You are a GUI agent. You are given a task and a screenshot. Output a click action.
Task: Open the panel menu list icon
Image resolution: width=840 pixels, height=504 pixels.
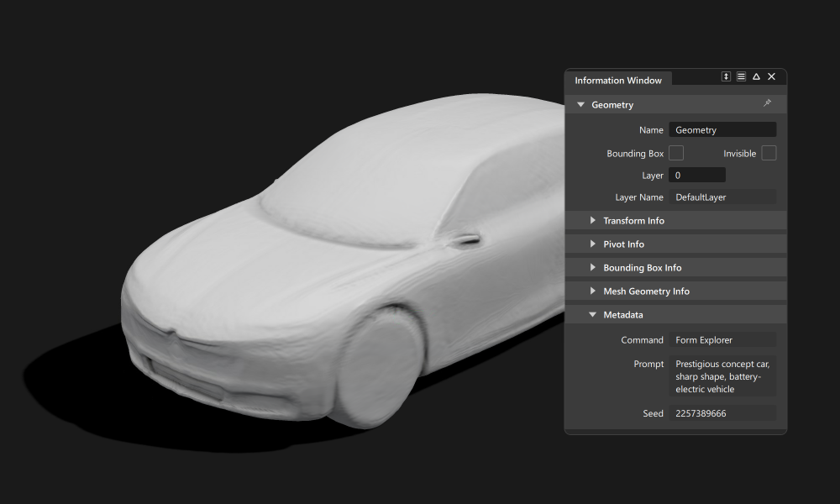[741, 76]
